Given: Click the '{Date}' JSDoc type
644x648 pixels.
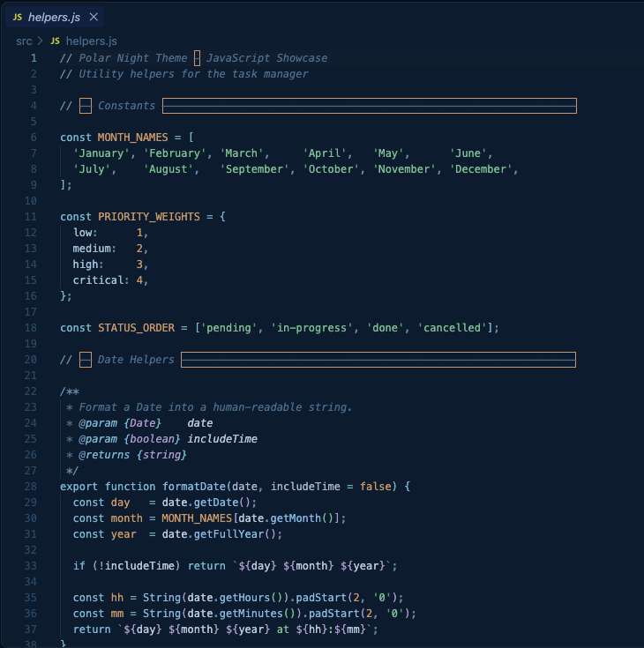Looking at the screenshot, I should [x=142, y=423].
